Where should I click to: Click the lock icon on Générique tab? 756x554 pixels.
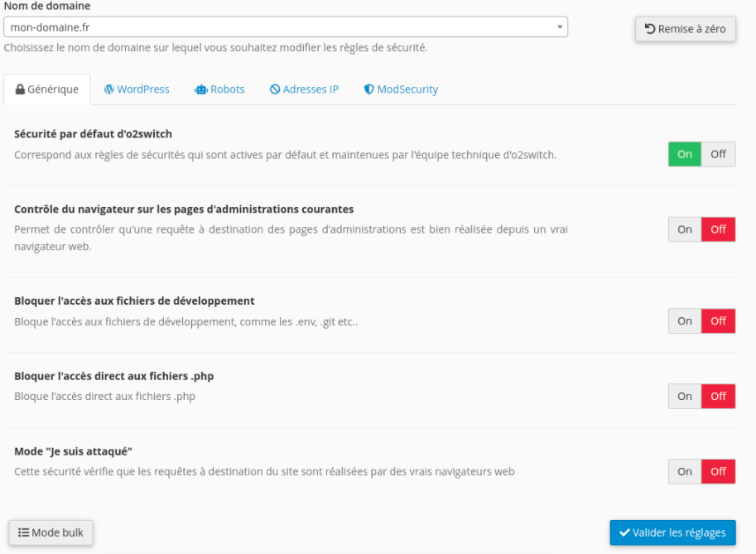click(x=20, y=89)
